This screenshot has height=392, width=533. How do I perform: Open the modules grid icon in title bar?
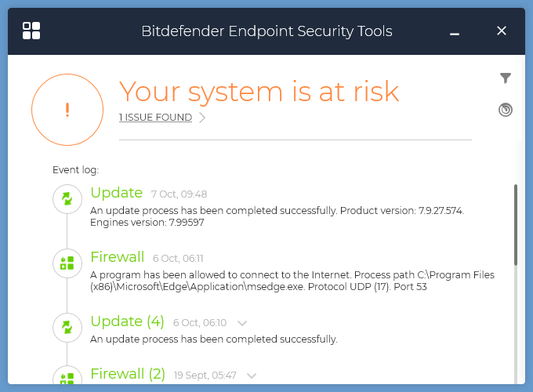[x=31, y=31]
